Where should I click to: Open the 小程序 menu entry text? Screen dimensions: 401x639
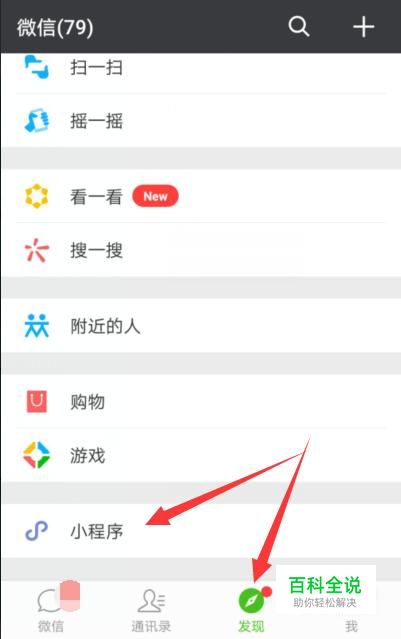click(97, 531)
